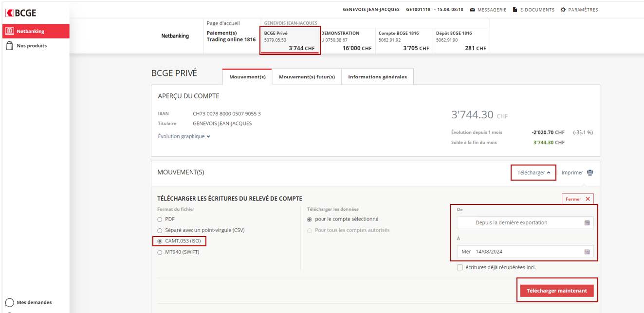The width and height of the screenshot is (644, 313).
Task: Click -2'020.70 CHF evolution value
Action: coord(548,132)
